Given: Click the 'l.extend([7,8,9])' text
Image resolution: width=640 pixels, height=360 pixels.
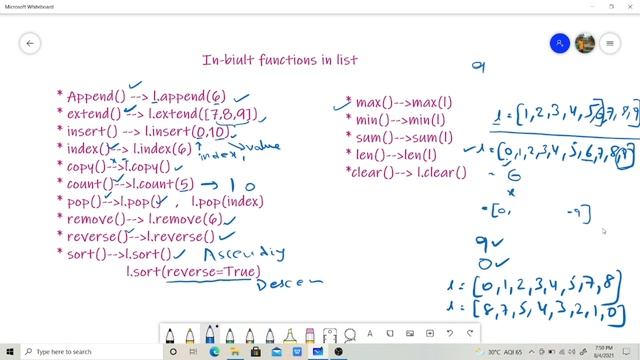Looking at the screenshot, I should [203, 114].
